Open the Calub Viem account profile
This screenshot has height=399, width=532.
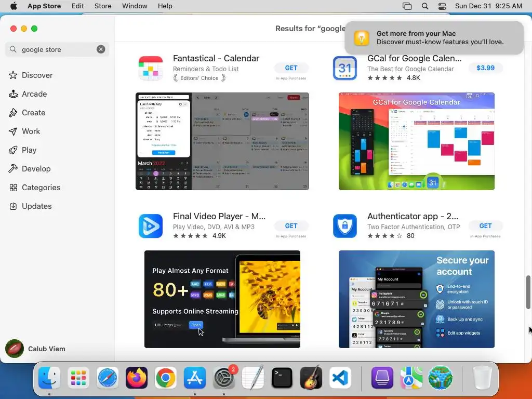tap(36, 349)
